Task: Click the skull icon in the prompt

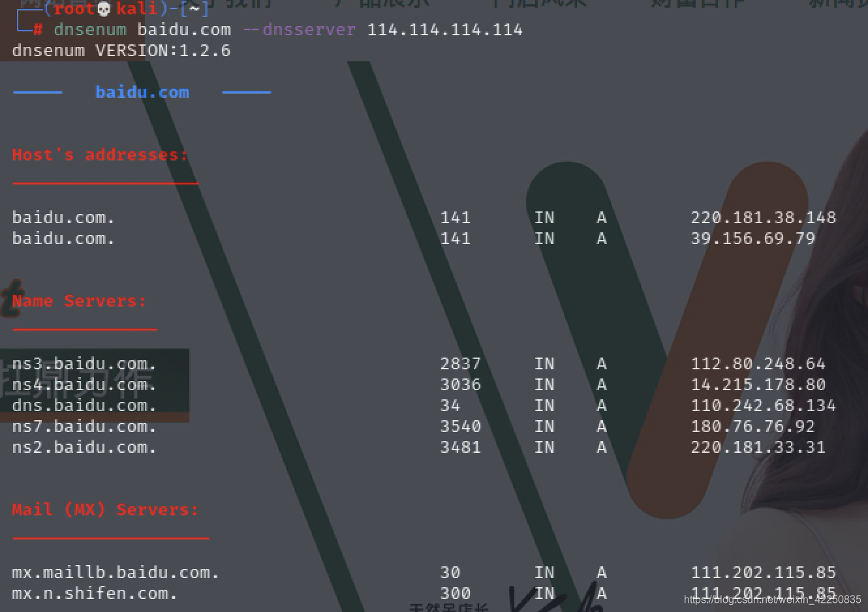Action: [104, 9]
